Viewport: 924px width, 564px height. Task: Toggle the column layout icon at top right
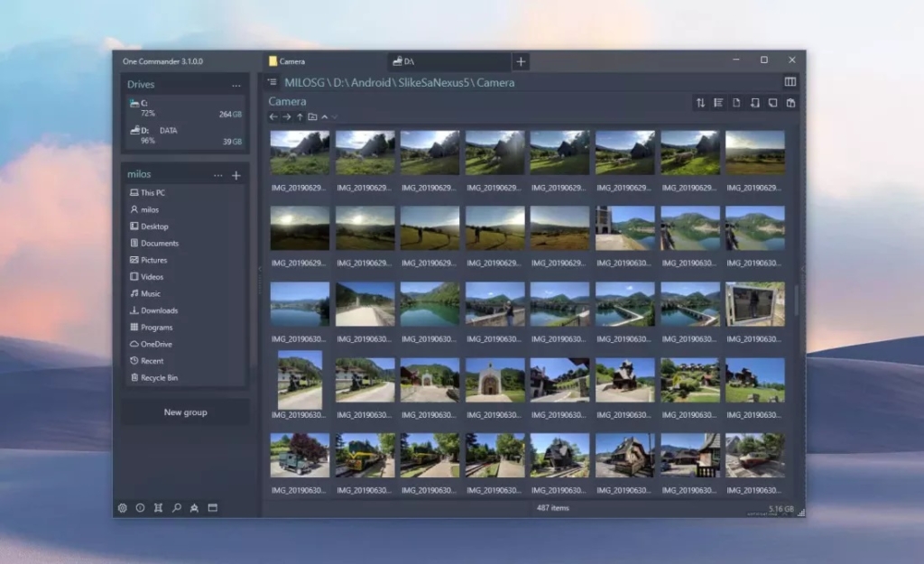click(x=790, y=82)
